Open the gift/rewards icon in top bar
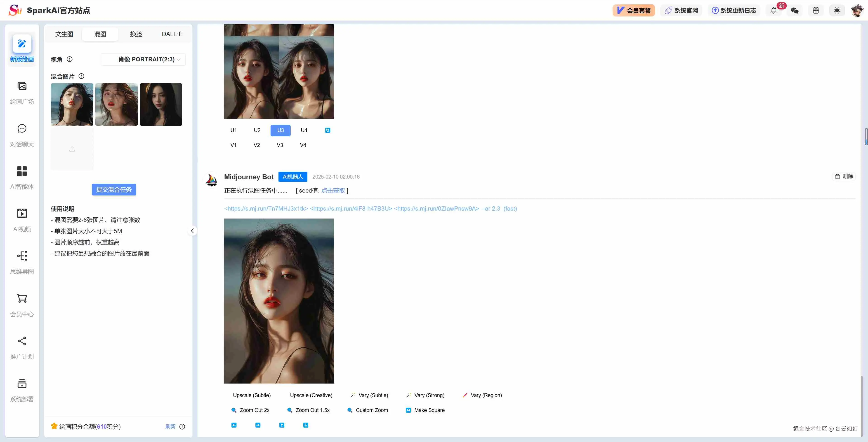Screen dimensions: 868x442 coord(816,10)
